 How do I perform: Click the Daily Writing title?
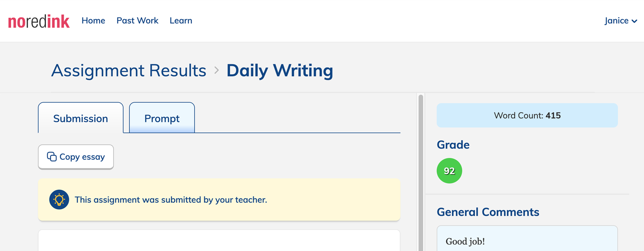point(280,70)
